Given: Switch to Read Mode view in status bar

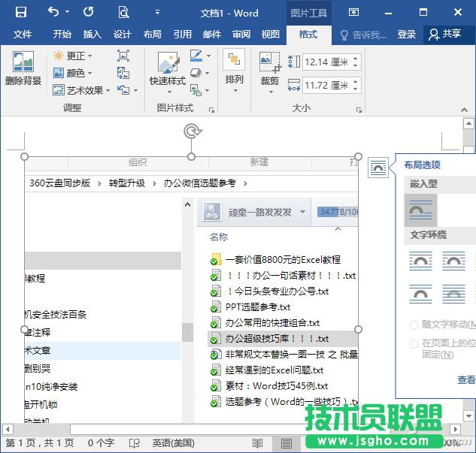Looking at the screenshot, I should 257,443.
